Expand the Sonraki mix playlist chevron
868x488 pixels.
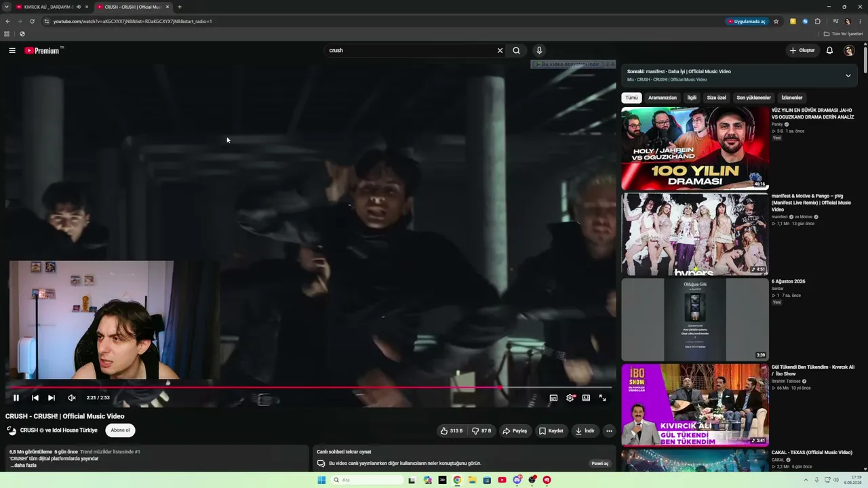(848, 75)
